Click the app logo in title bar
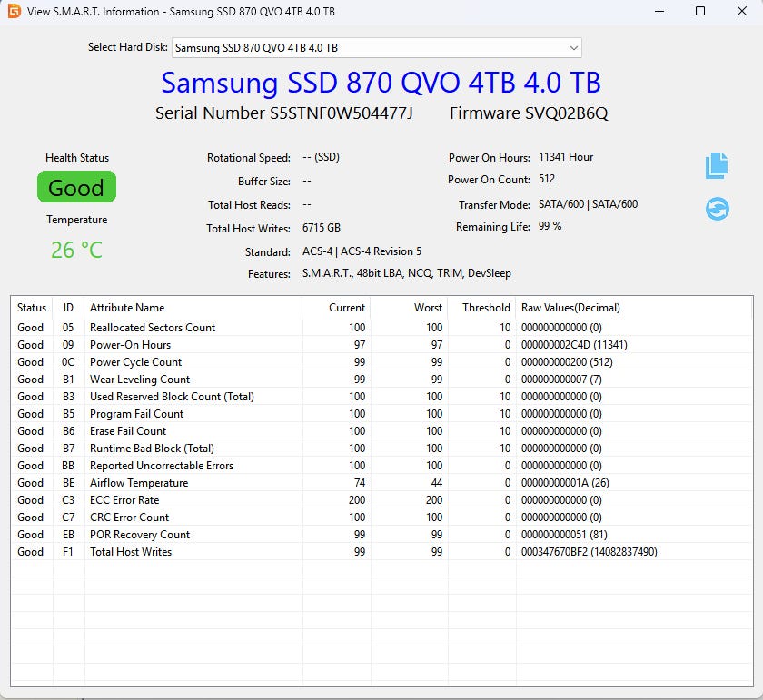763x700 pixels. click(x=15, y=11)
